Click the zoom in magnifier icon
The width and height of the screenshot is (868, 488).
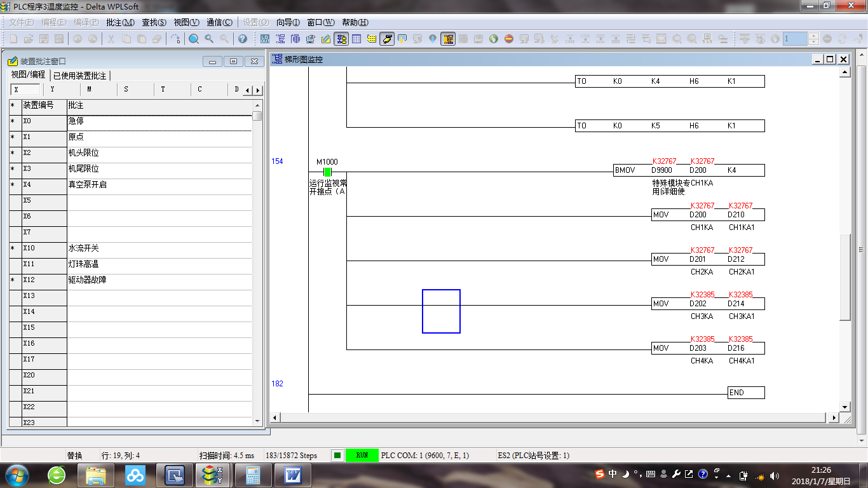209,39
